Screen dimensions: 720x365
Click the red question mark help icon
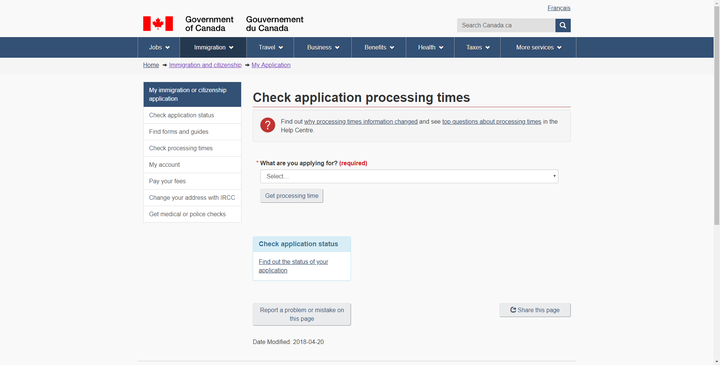pyautogui.click(x=268, y=125)
